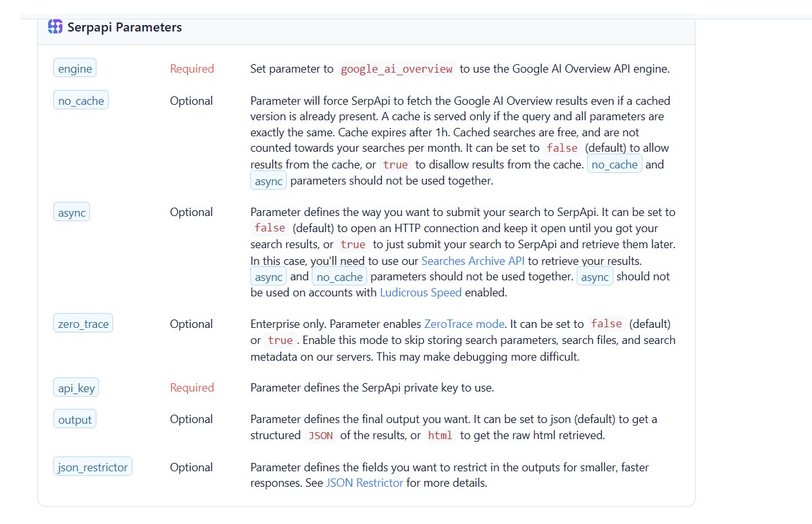812x524 pixels.
Task: Click the html code value
Action: [440, 435]
